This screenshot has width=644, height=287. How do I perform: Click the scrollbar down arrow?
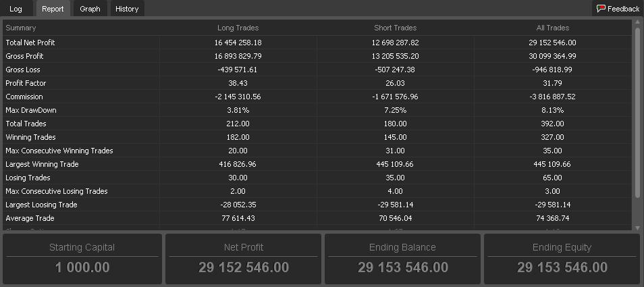[637, 228]
